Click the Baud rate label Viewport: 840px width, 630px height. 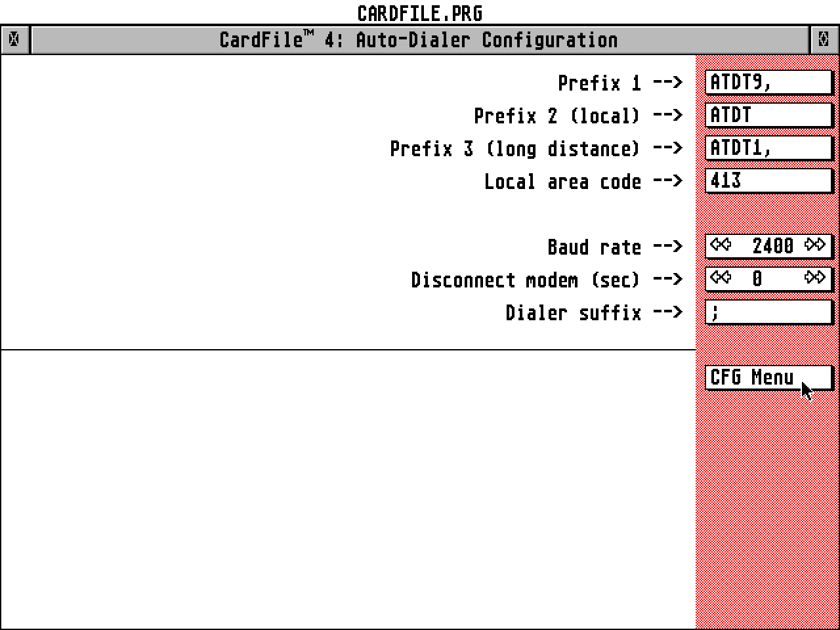click(x=595, y=247)
